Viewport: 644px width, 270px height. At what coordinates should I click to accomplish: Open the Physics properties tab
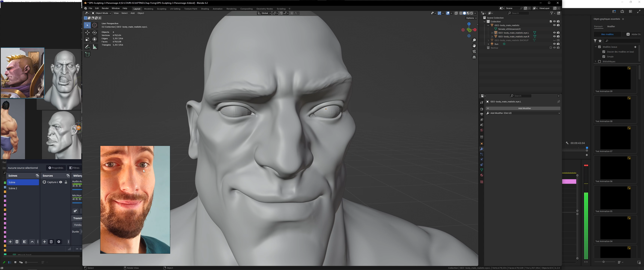482,160
